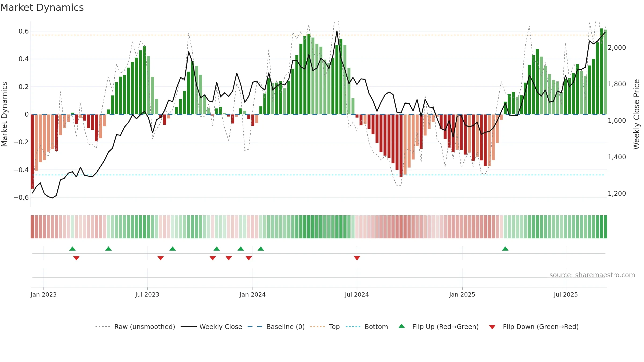The image size is (644, 362).
Task: Click the source: sharemaestro.com text
Action: click(x=592, y=275)
